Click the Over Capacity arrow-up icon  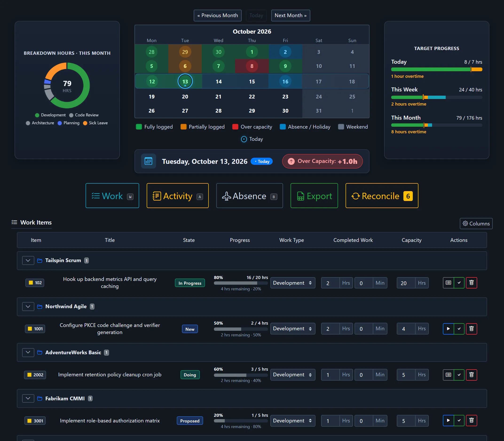(x=291, y=161)
